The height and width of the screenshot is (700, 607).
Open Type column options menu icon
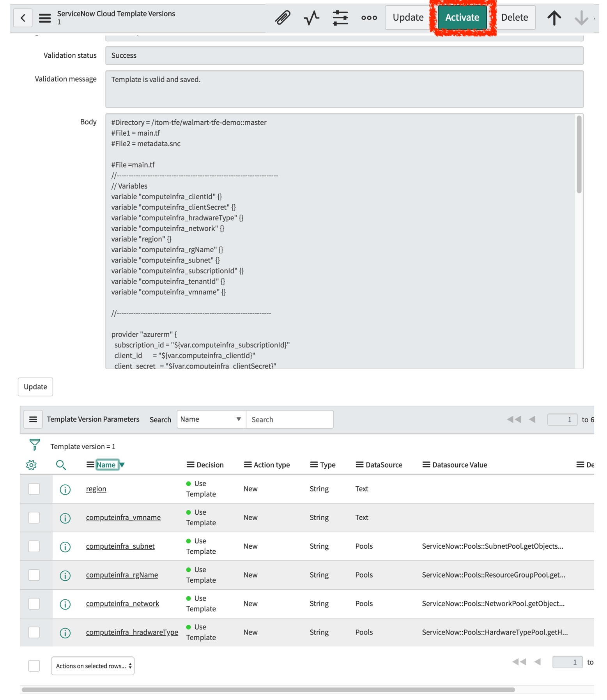314,464
